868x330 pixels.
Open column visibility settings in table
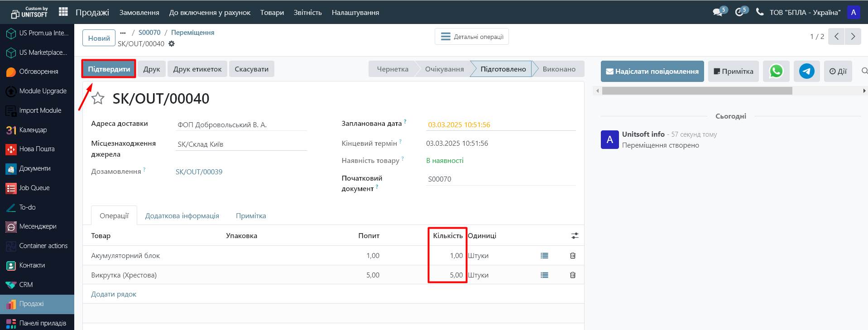pos(575,236)
